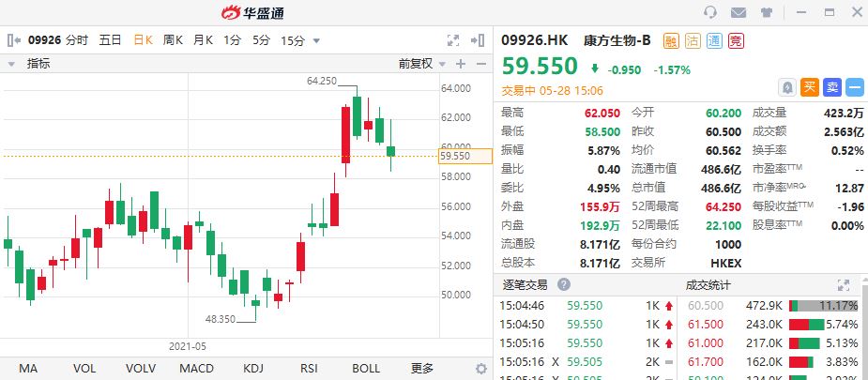This screenshot has width=868, height=380.
Task: Select the KDJ indicator
Action: point(253,369)
